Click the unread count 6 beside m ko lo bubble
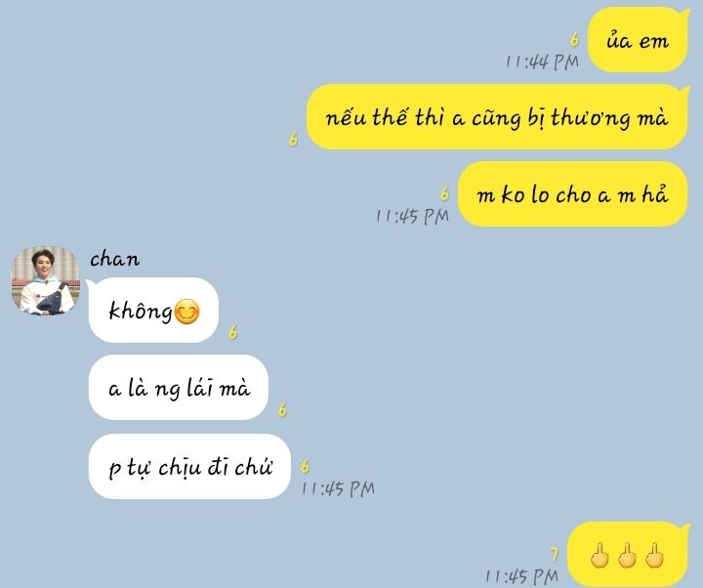Viewport: 703px width, 588px height. pyautogui.click(x=444, y=193)
